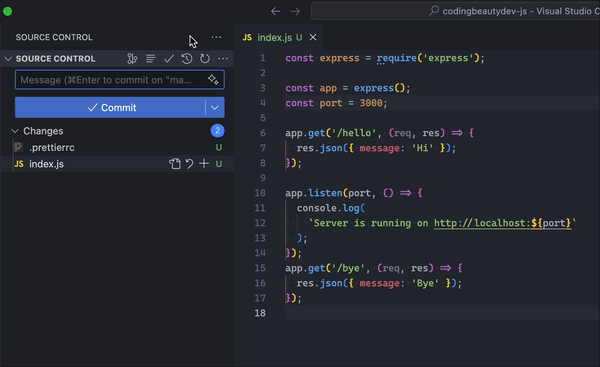
Task: Click 'listen' method on line 10
Action: 325,193
